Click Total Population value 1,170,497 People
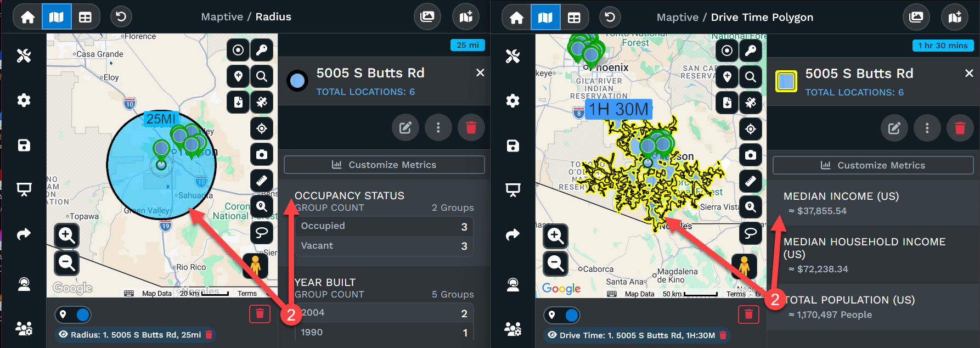The height and width of the screenshot is (348, 980). pos(830,315)
